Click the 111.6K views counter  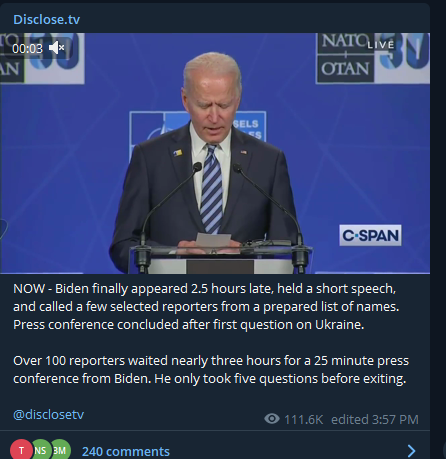304,420
